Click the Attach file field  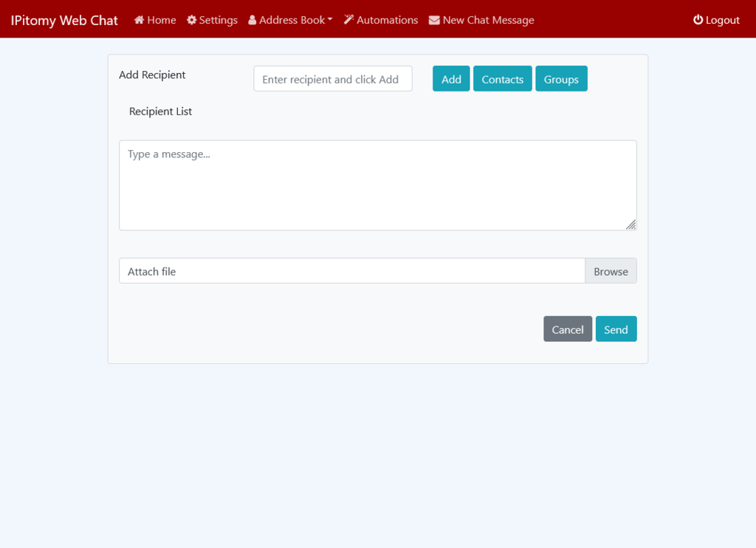[351, 271]
